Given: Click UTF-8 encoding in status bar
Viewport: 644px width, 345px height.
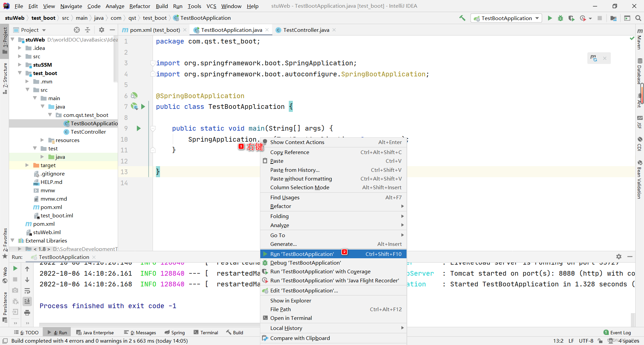Looking at the screenshot, I should pos(586,341).
